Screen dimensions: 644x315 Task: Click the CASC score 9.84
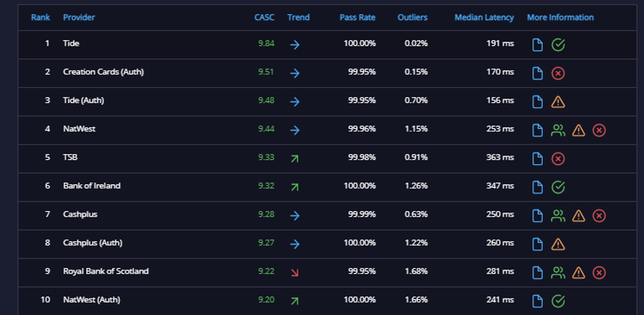coord(266,43)
